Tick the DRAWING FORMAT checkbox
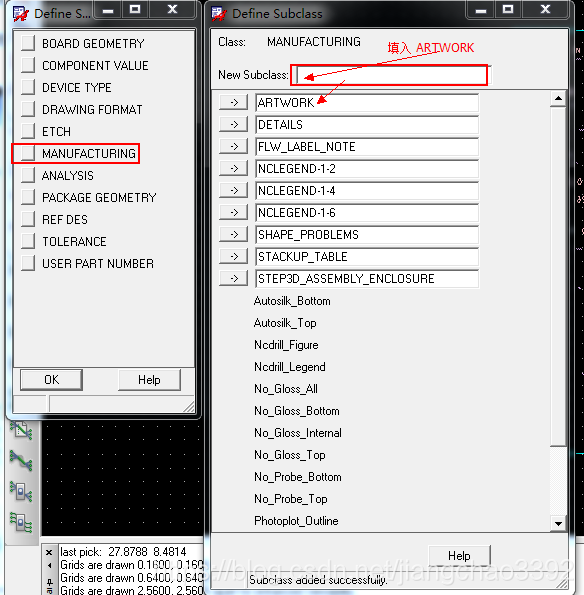This screenshot has width=584, height=595. click(x=28, y=109)
